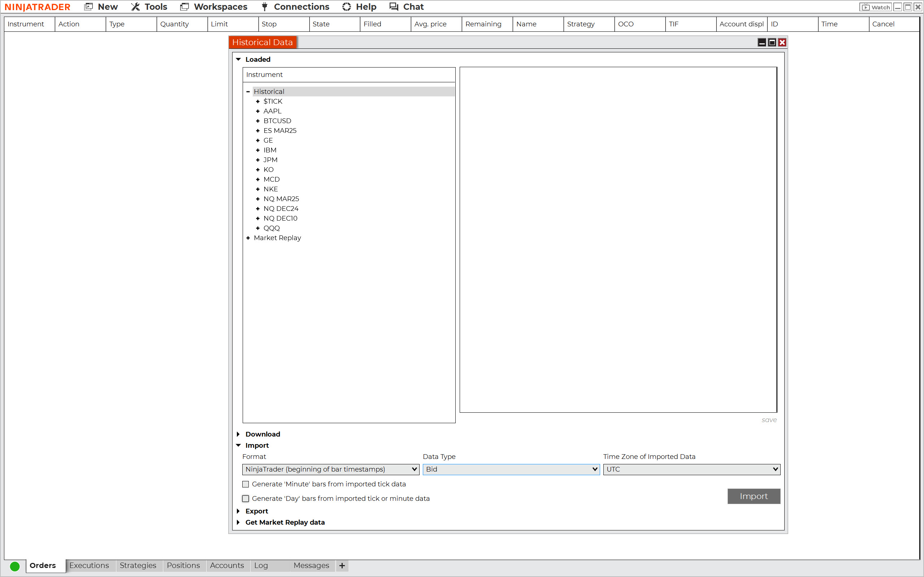Click the Connections plug icon
Viewport: 924px width, 577px height.
tap(264, 7)
